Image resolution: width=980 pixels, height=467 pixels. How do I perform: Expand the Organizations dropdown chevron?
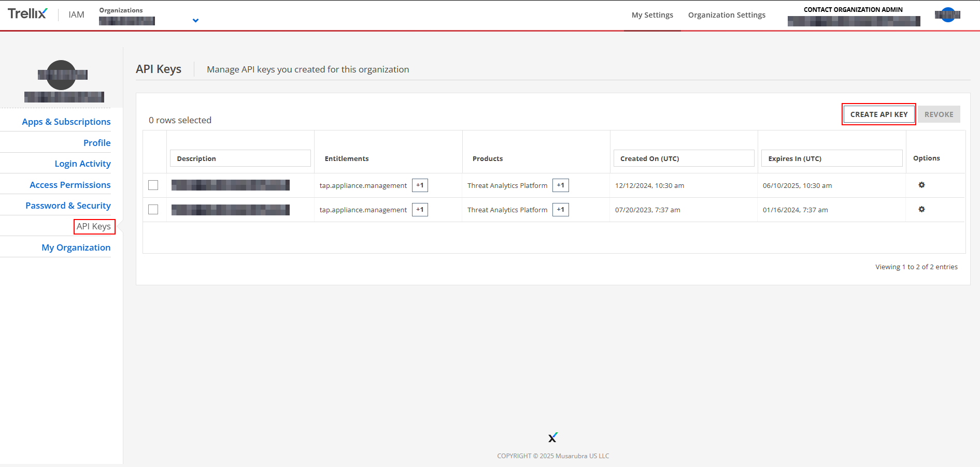coord(195,21)
